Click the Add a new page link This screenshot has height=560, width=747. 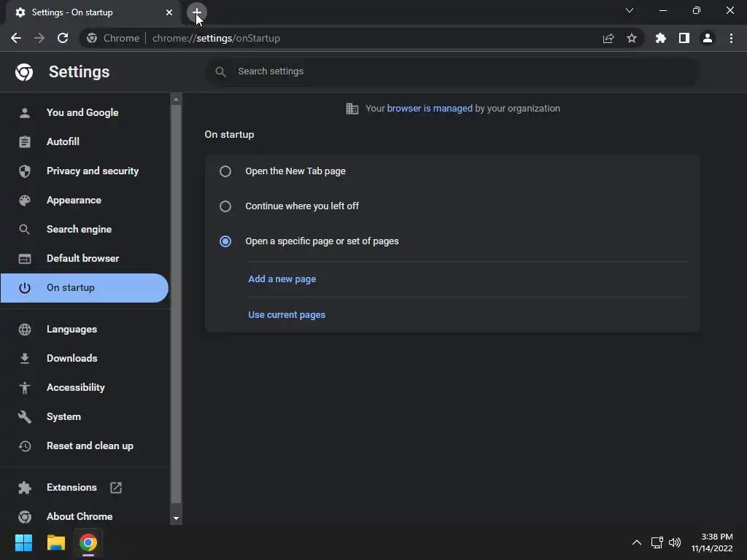click(x=282, y=279)
